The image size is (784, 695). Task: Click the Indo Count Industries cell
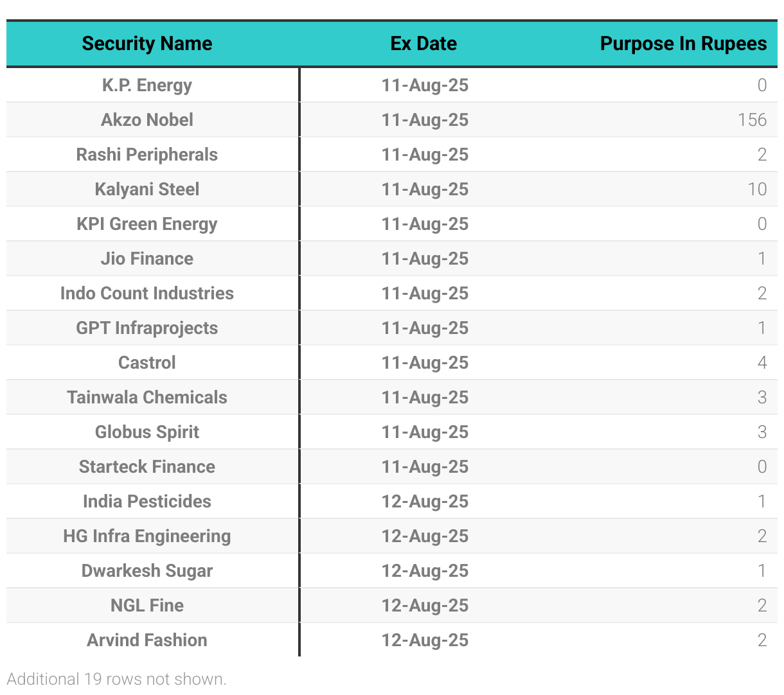click(x=147, y=294)
